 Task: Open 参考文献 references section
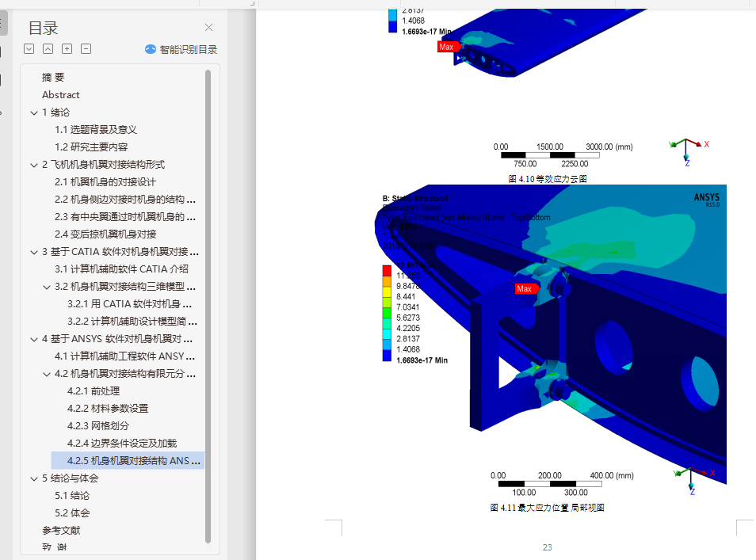pyautogui.click(x=61, y=531)
